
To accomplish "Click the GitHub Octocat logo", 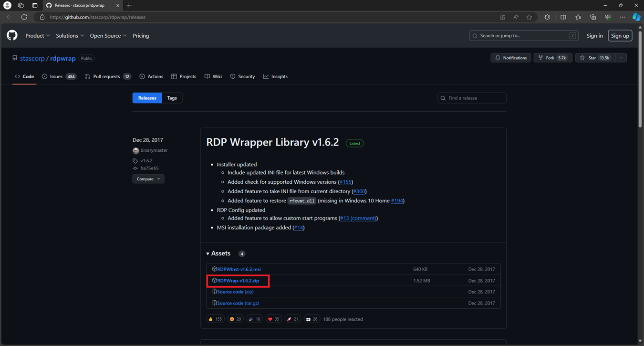I will (x=12, y=35).
